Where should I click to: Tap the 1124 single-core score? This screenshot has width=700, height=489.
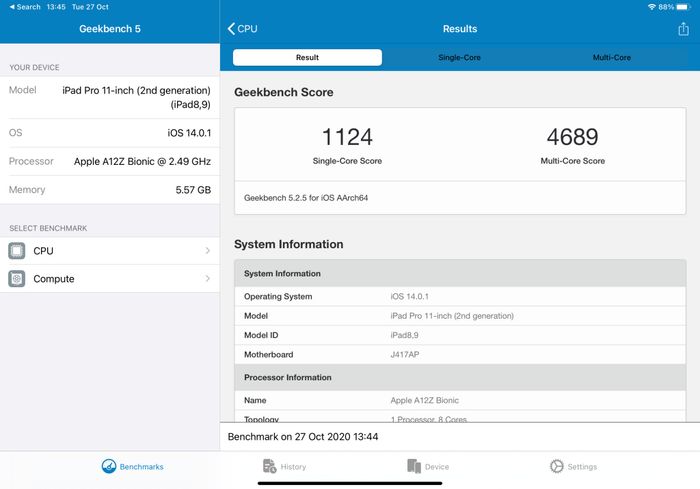(347, 137)
